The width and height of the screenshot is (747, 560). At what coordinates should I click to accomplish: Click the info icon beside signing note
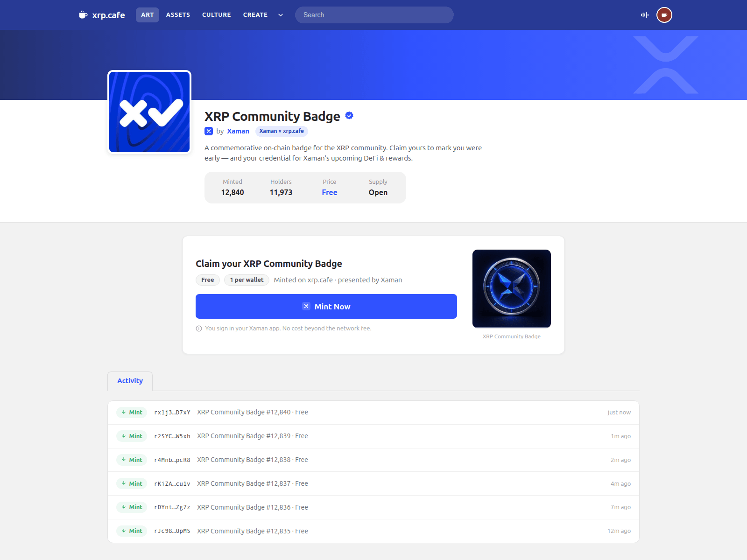click(x=199, y=329)
